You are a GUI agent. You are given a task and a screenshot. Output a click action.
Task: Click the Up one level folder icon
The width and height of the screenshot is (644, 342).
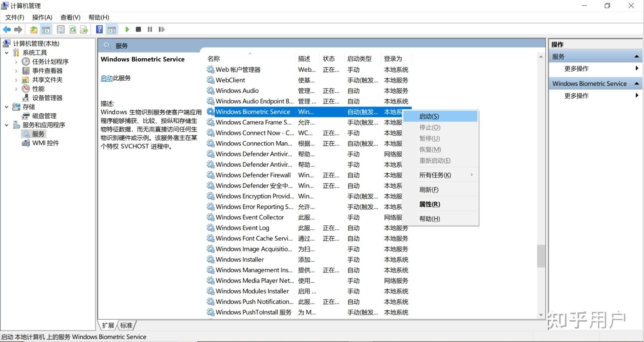coord(34,29)
